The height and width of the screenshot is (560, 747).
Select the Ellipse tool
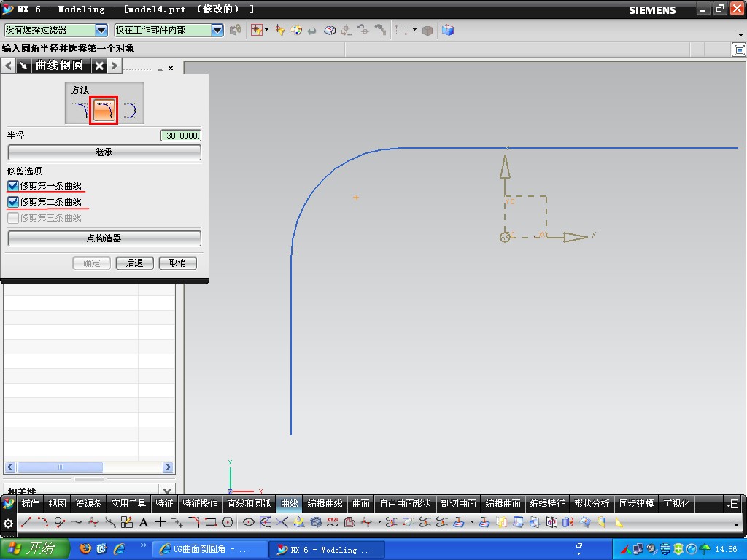248,522
